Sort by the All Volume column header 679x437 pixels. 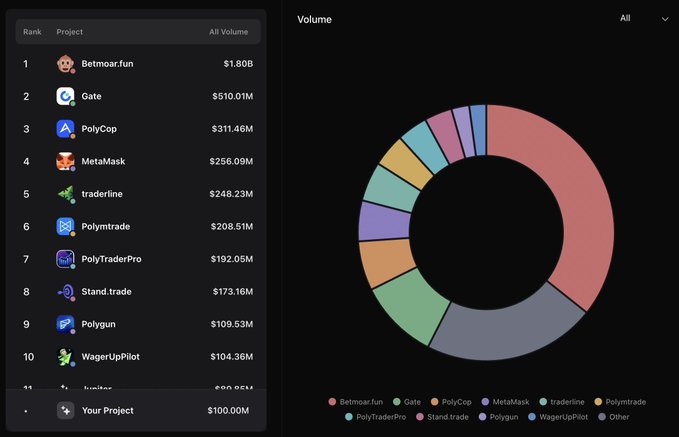229,32
